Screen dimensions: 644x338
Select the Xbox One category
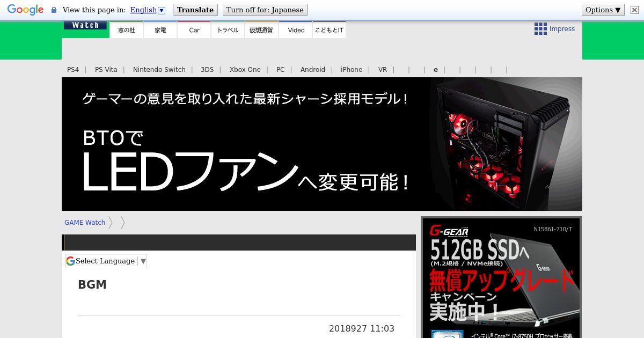(x=245, y=70)
